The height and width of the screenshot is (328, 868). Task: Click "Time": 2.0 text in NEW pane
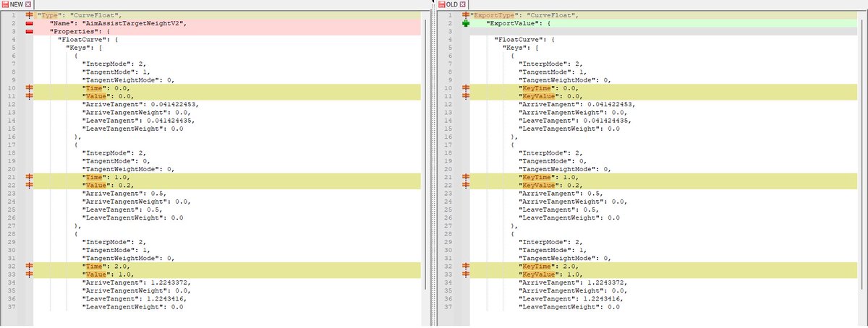point(108,266)
